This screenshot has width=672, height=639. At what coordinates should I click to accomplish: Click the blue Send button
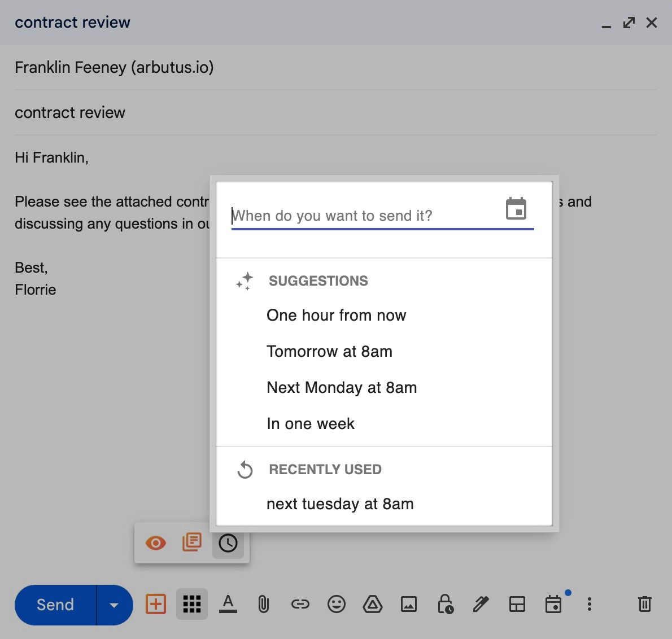pos(55,605)
